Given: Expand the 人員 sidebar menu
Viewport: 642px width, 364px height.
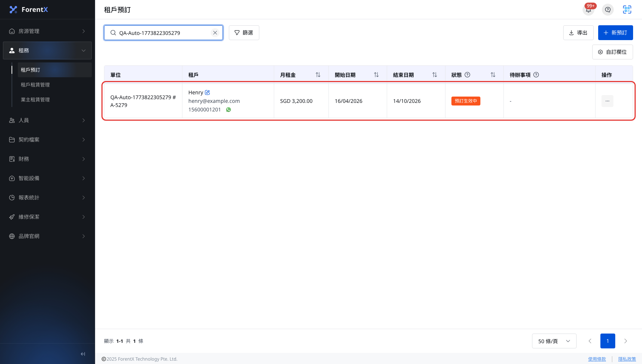Looking at the screenshot, I should pyautogui.click(x=47, y=120).
